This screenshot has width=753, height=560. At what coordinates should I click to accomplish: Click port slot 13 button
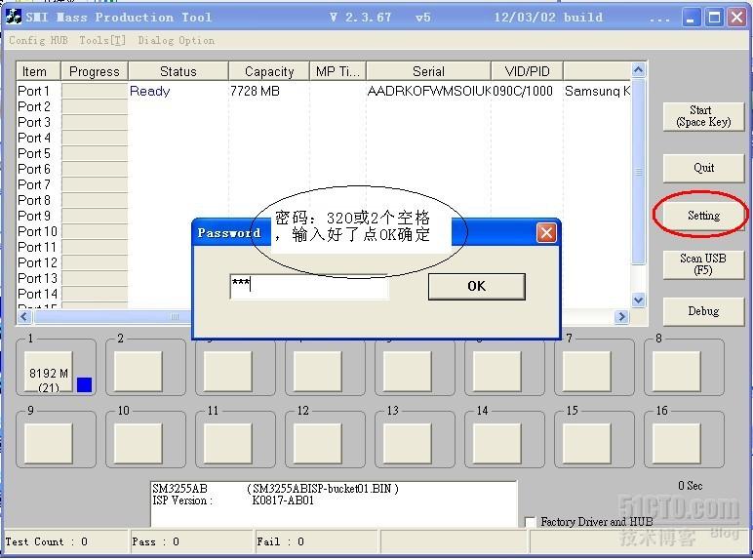click(x=408, y=443)
